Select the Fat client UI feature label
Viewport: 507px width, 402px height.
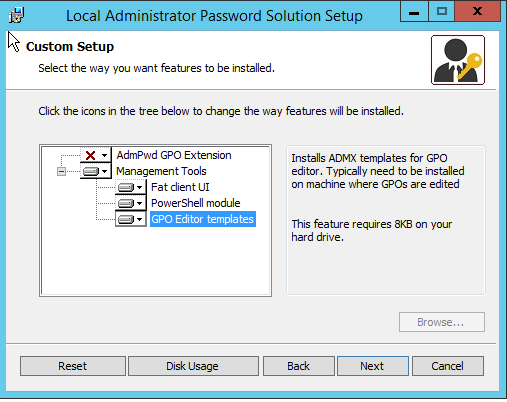click(180, 187)
